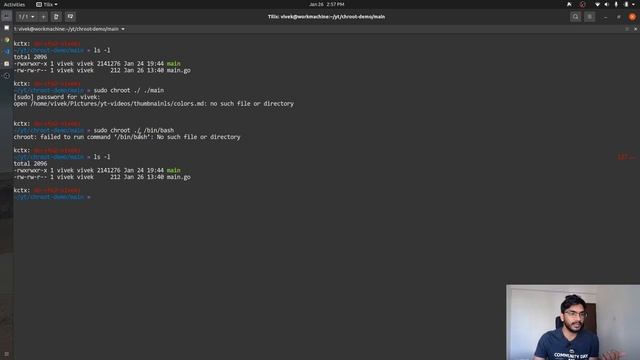Maximize the Tilix window
This screenshot has width=640, height=360.
tap(619, 17)
